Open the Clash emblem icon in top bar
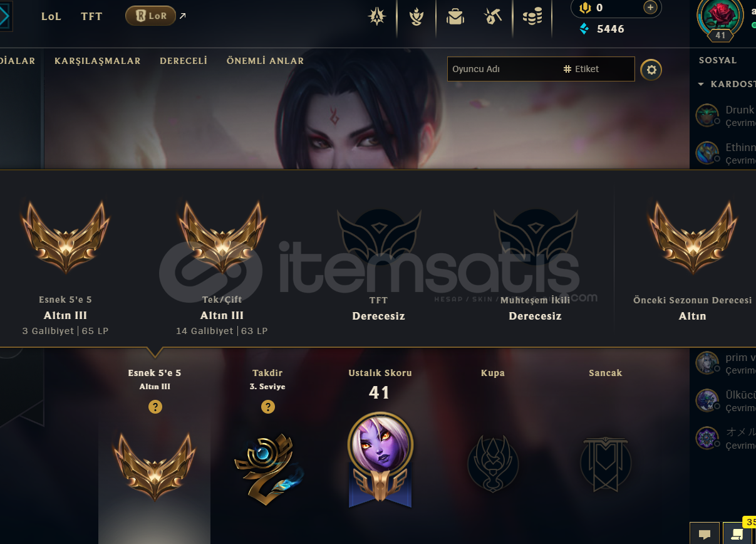This screenshot has width=756, height=544. pos(377,17)
